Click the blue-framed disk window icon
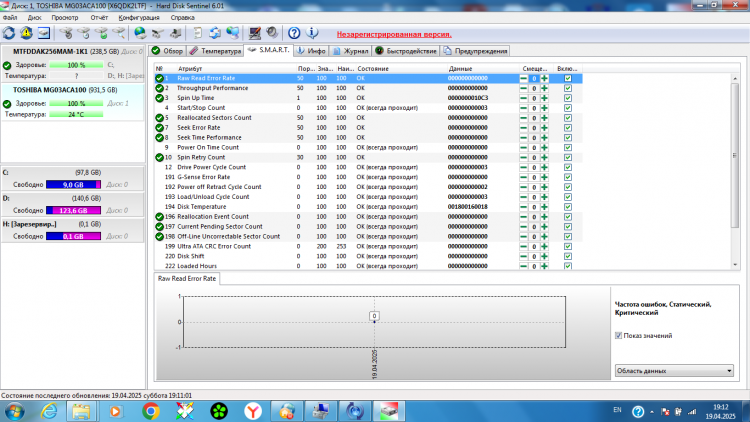 coord(44,33)
